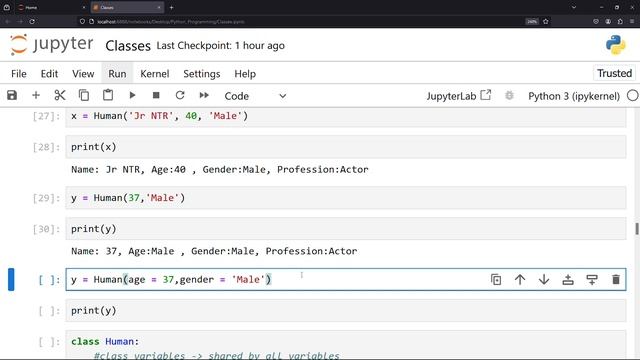Open the File menu
Screen dimensions: 640x360
point(19,74)
